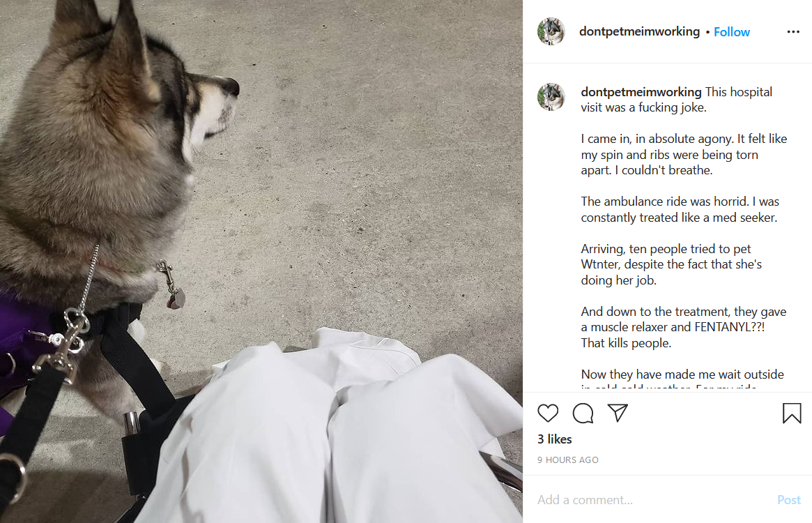Open comments via the speech bubble icon

coord(583,413)
